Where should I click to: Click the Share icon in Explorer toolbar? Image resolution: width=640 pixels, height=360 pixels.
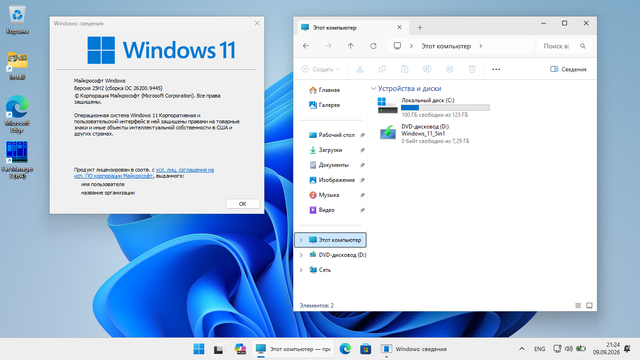point(449,69)
